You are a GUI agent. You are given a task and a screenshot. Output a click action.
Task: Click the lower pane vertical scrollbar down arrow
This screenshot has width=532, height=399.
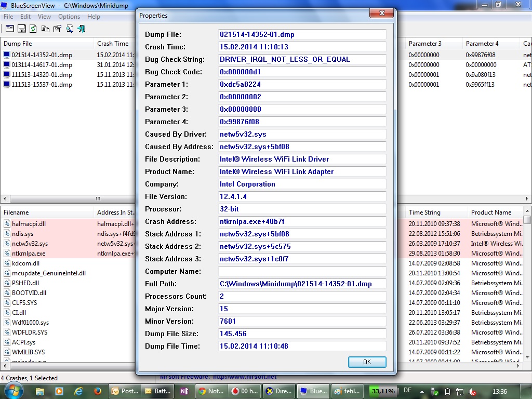[x=527, y=357]
